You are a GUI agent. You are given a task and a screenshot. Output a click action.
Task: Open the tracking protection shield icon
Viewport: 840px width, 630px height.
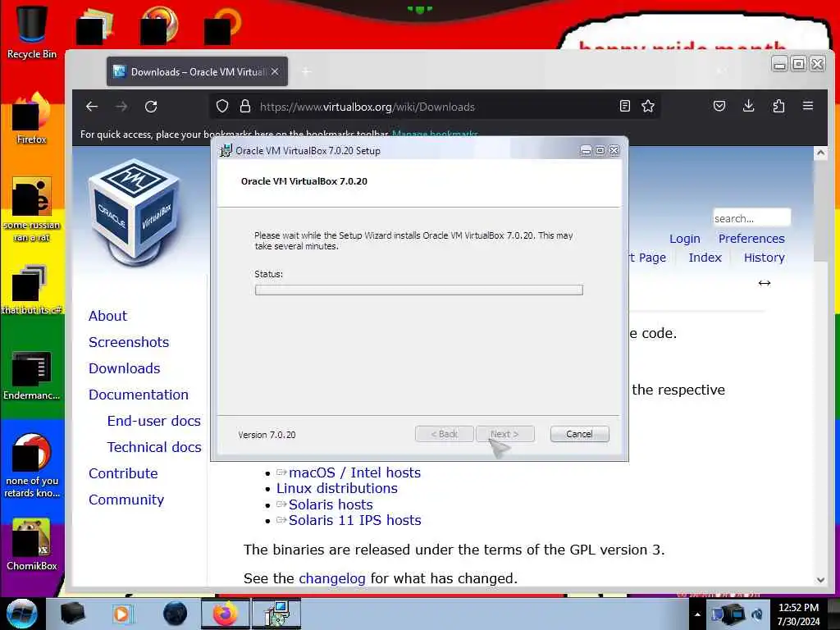(222, 106)
